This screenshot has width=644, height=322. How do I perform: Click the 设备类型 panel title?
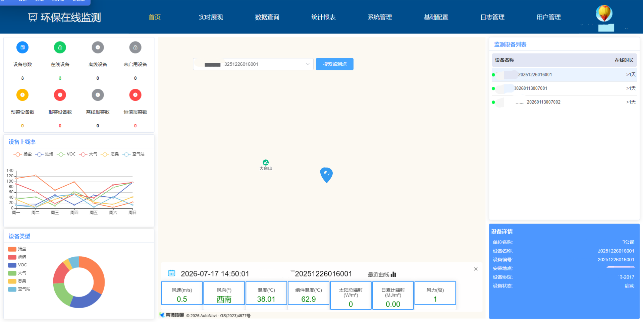pos(19,236)
